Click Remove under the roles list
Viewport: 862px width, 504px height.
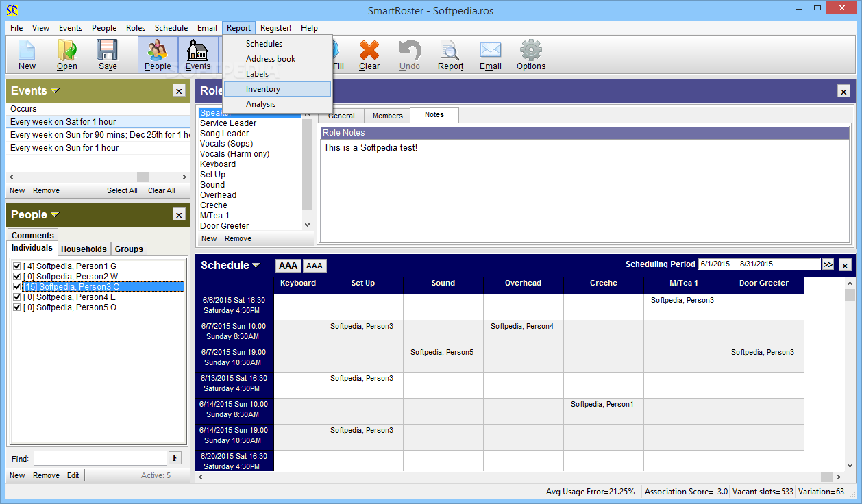238,238
